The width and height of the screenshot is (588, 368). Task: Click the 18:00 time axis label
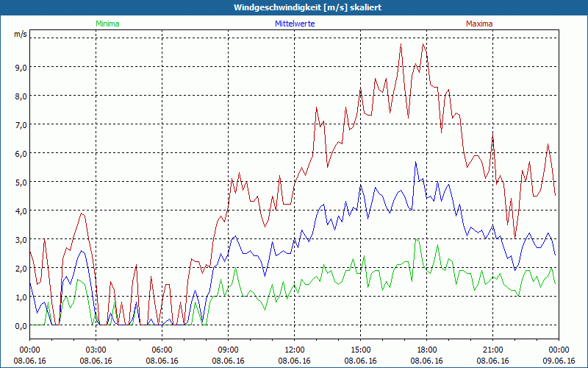(x=426, y=350)
